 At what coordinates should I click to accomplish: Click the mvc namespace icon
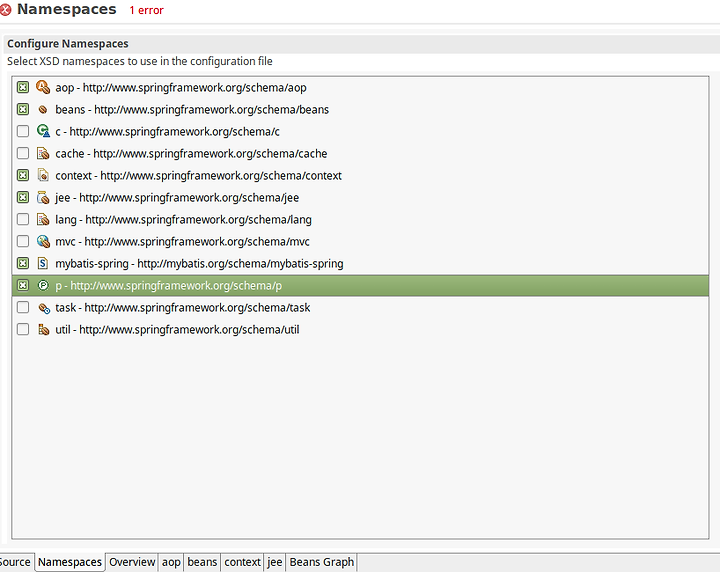[43, 241]
